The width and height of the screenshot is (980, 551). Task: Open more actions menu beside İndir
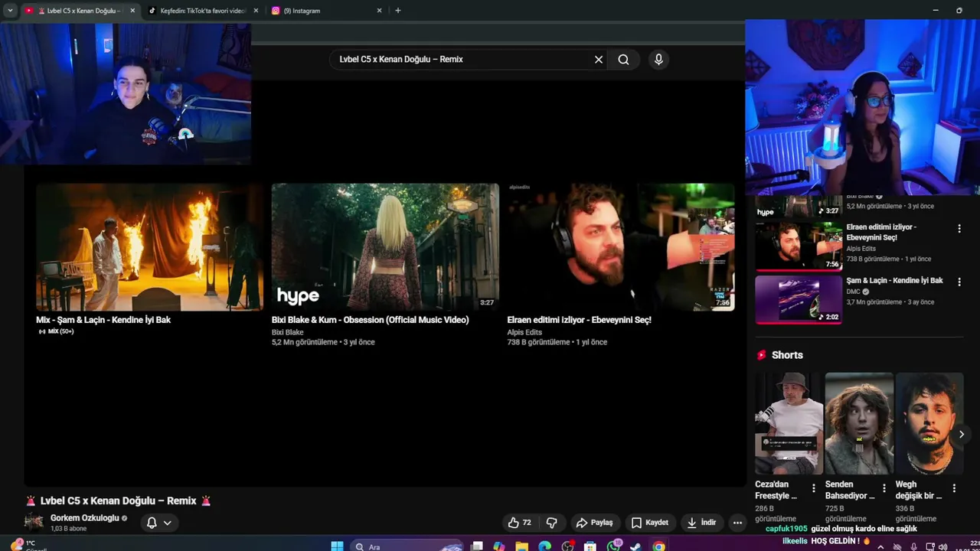(x=737, y=523)
